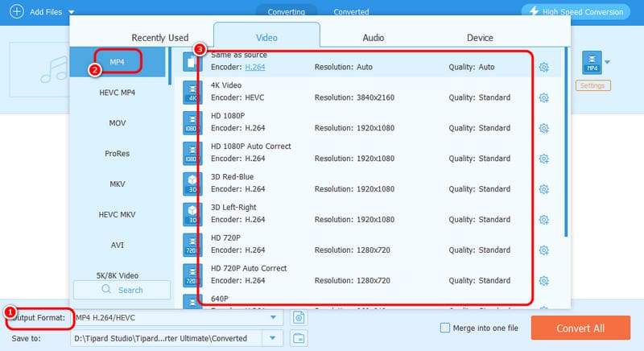Screen dimensions: 644x351
Task: Choose ProRes in the format list
Action: [117, 154]
